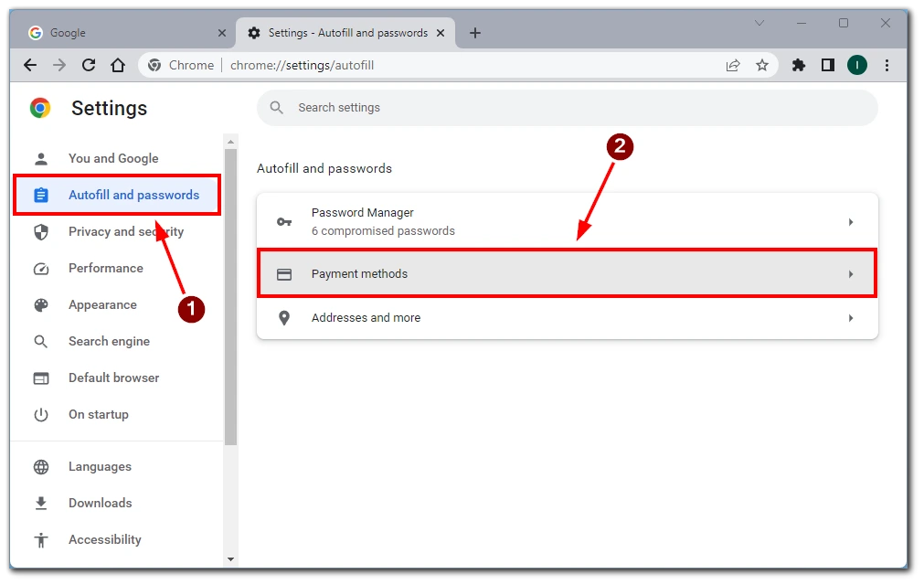Close the Settings tab
This screenshot has height=585, width=924.
441,33
